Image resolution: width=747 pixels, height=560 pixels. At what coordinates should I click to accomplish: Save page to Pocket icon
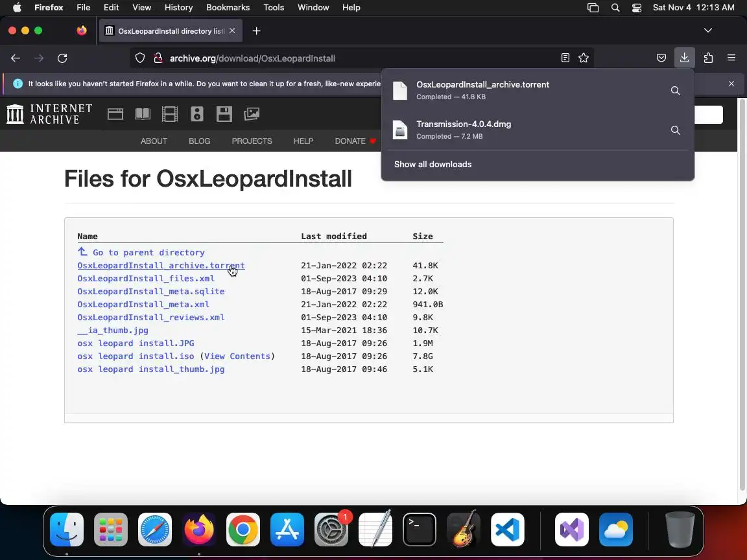(x=661, y=58)
